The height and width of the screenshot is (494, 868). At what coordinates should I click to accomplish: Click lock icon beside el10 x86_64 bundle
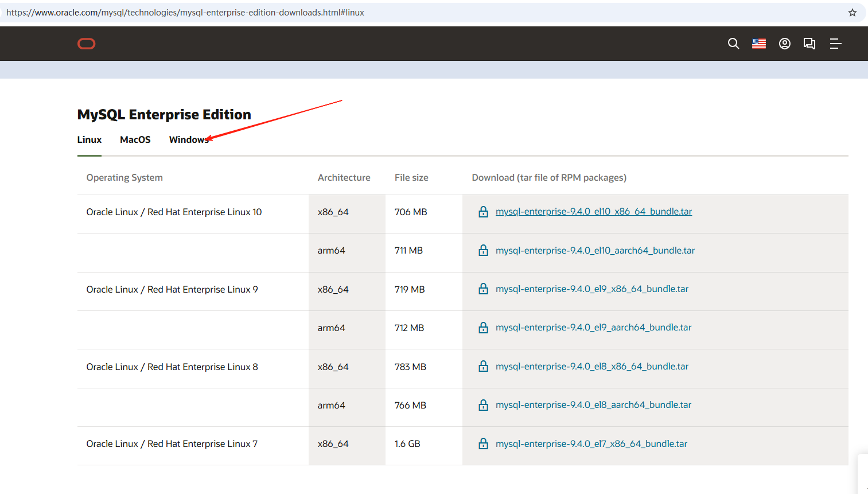click(484, 212)
